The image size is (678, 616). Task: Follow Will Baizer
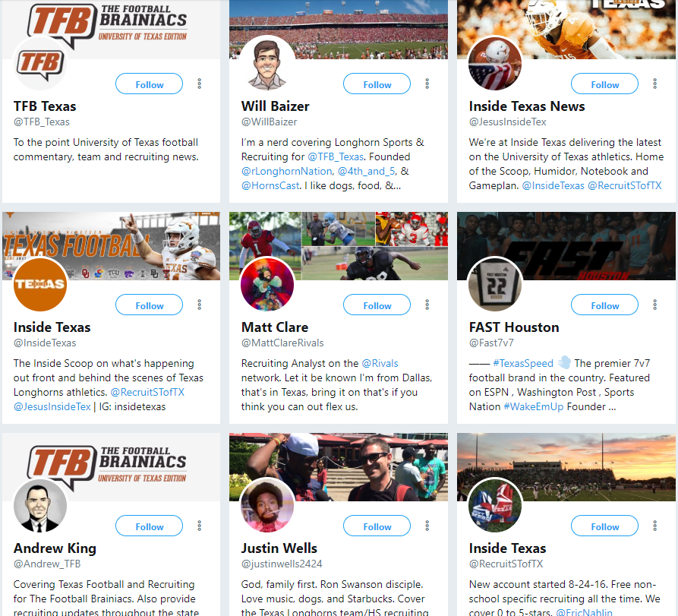click(377, 84)
